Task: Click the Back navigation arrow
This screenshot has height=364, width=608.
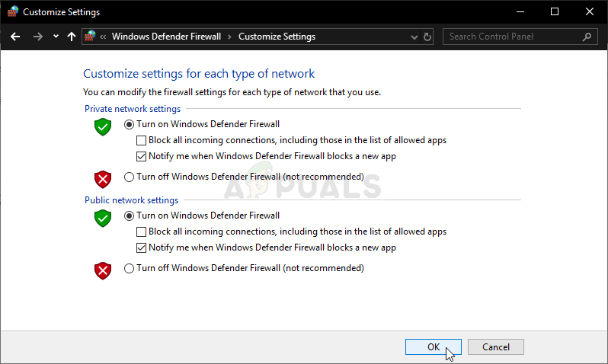Action: [x=15, y=37]
